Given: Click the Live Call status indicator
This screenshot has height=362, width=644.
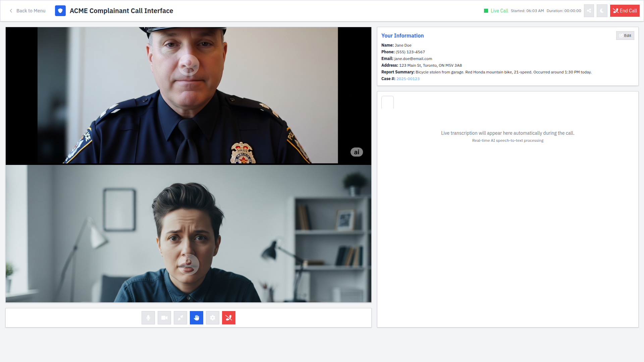Looking at the screenshot, I should pyautogui.click(x=497, y=10).
